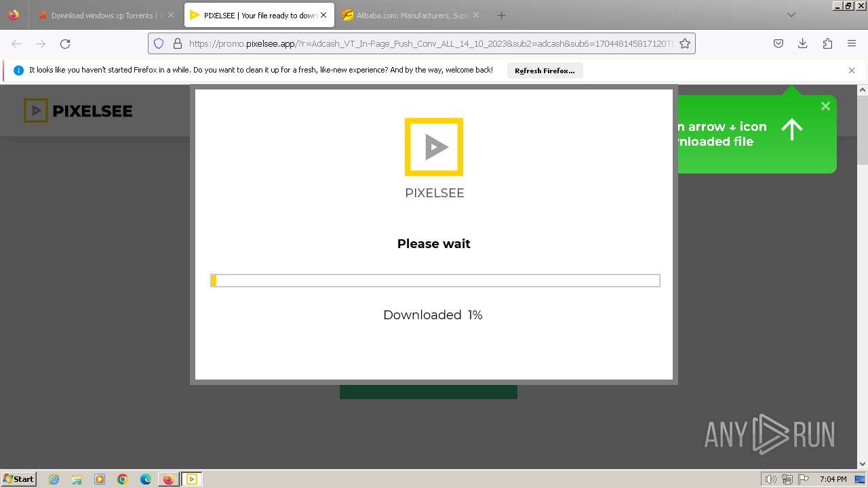Image resolution: width=868 pixels, height=488 pixels.
Task: Click the network tray icon
Action: 787,479
